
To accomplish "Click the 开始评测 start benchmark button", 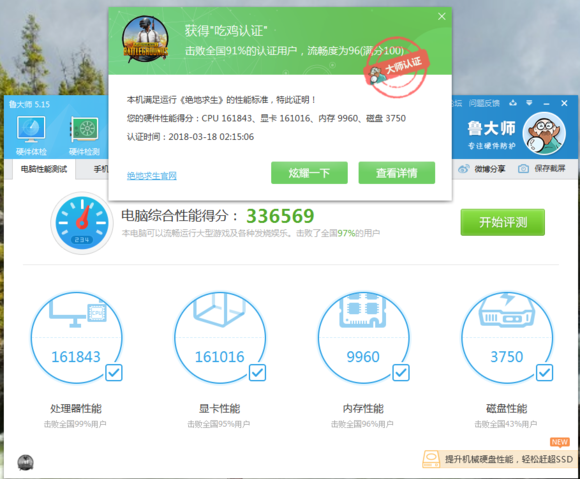I will [503, 222].
